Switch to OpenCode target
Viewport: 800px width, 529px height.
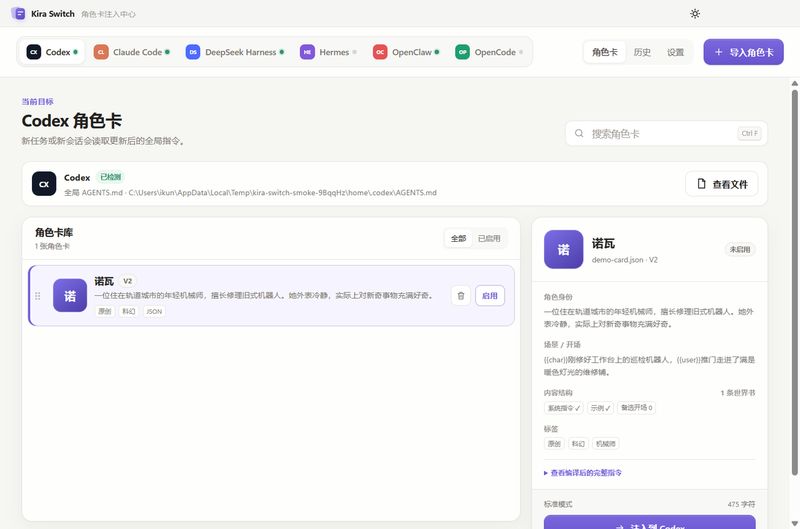(x=489, y=52)
